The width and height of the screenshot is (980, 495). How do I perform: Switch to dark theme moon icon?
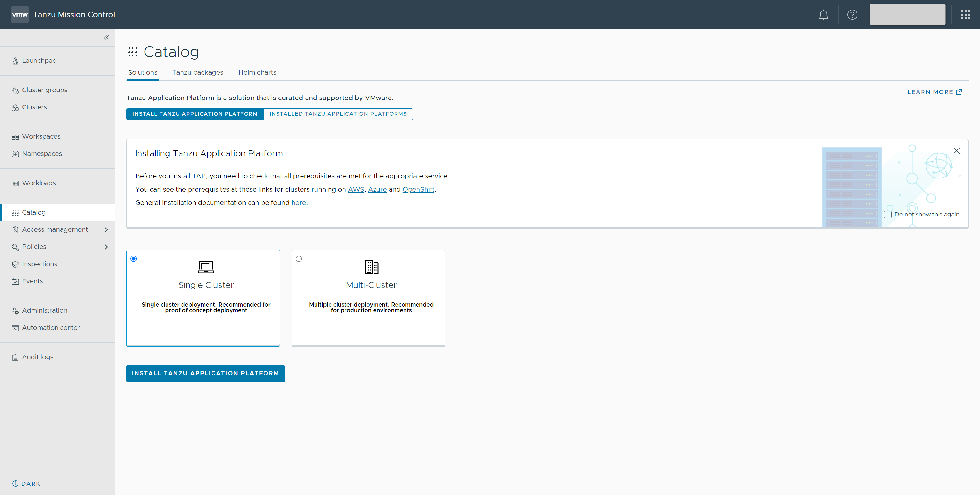[x=15, y=483]
